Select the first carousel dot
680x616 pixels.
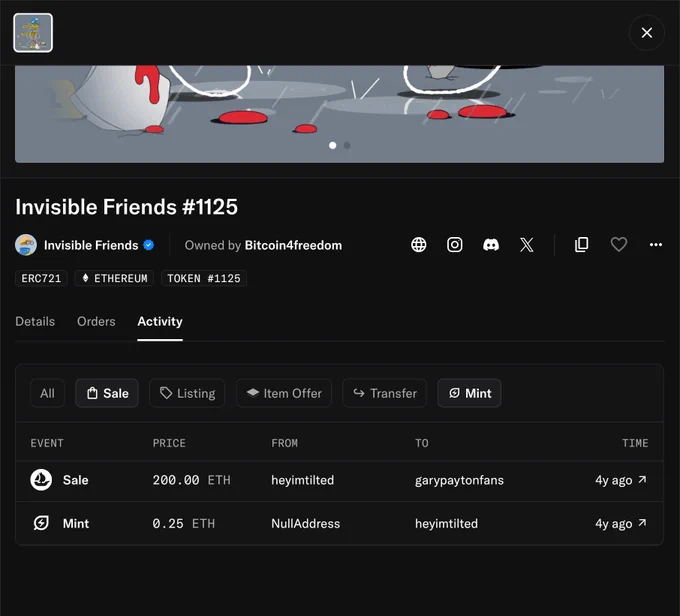click(x=333, y=145)
